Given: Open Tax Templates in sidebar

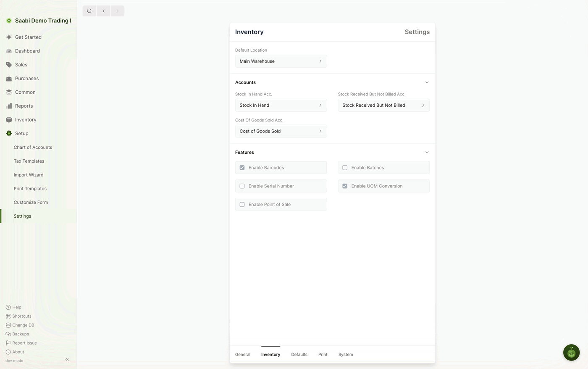Looking at the screenshot, I should tap(29, 161).
